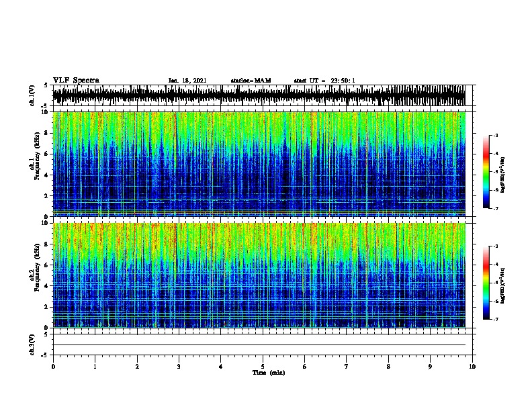Click the "6" kHz tick on ch.2 frequency axis
Image resolution: width=532 pixels, height=411 pixels.
[47, 265]
